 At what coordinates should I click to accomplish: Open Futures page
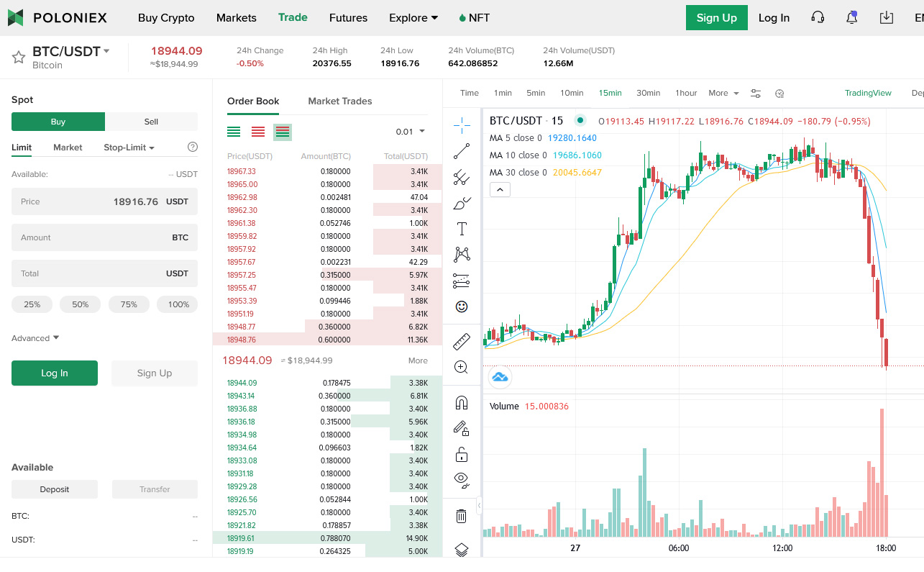click(348, 18)
